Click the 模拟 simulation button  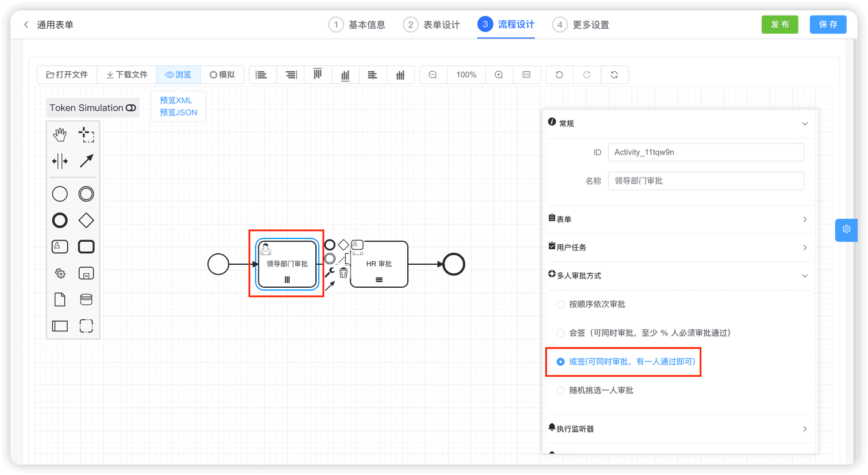(x=222, y=75)
